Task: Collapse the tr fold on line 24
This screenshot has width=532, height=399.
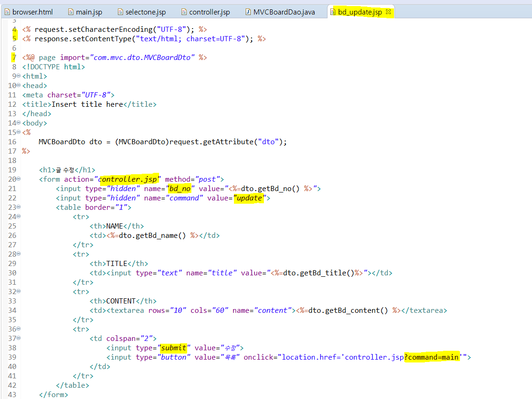Action: point(19,216)
